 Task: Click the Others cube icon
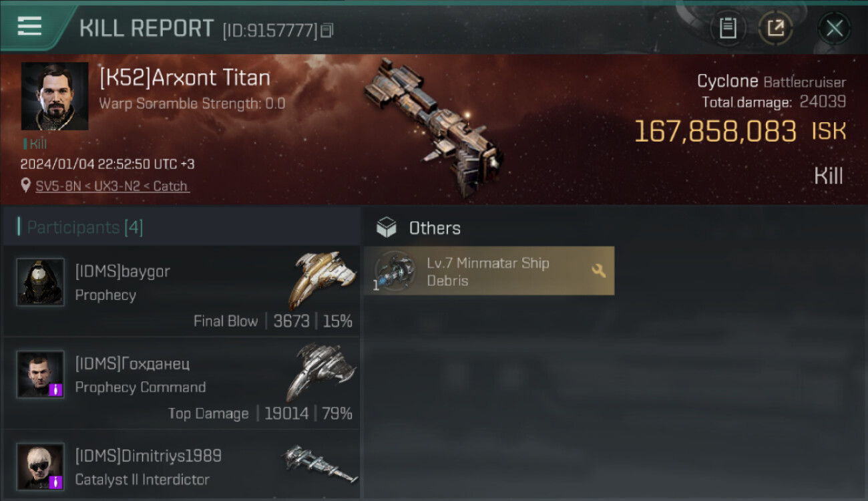pos(386,228)
